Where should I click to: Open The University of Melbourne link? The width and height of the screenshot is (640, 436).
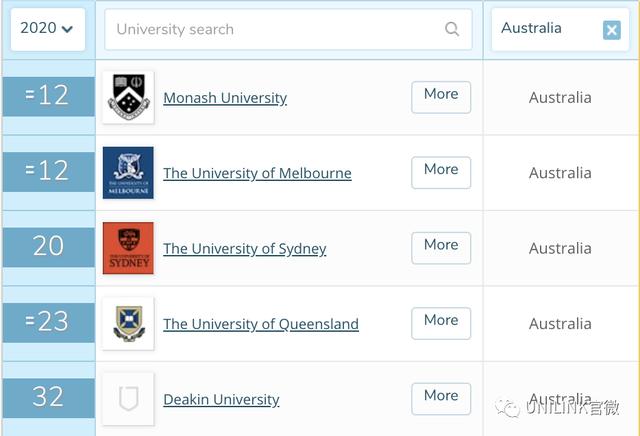pyautogui.click(x=257, y=174)
